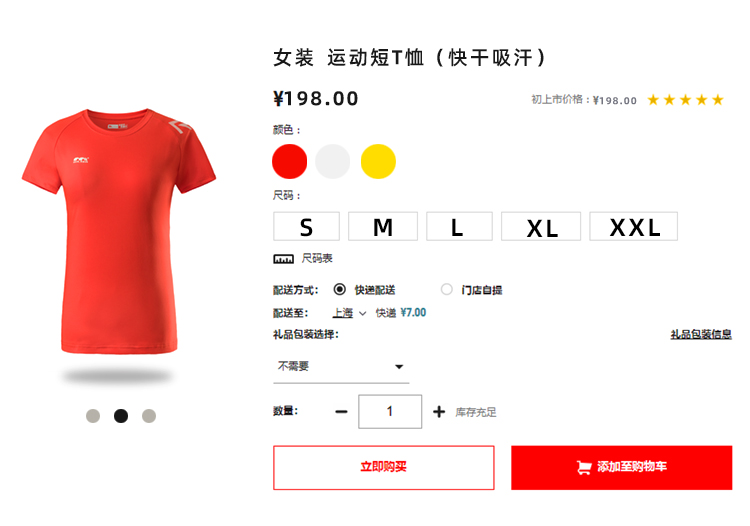750x526 pixels.
Task: Select 快递配送 delivery radio button
Action: coord(340,289)
